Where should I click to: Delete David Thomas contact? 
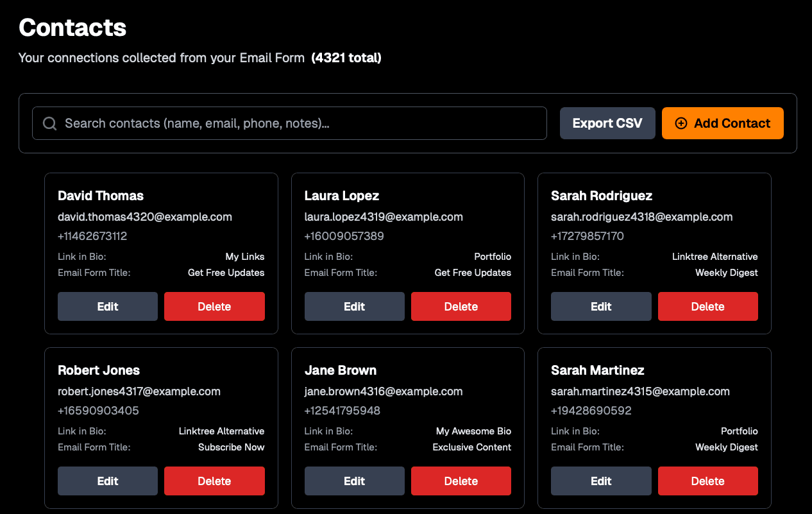point(214,307)
